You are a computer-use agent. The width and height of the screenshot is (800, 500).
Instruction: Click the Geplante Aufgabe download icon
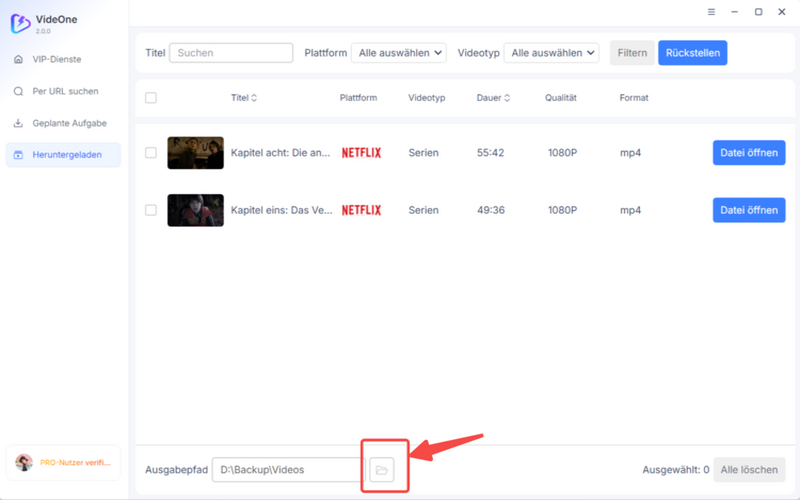[x=18, y=123]
